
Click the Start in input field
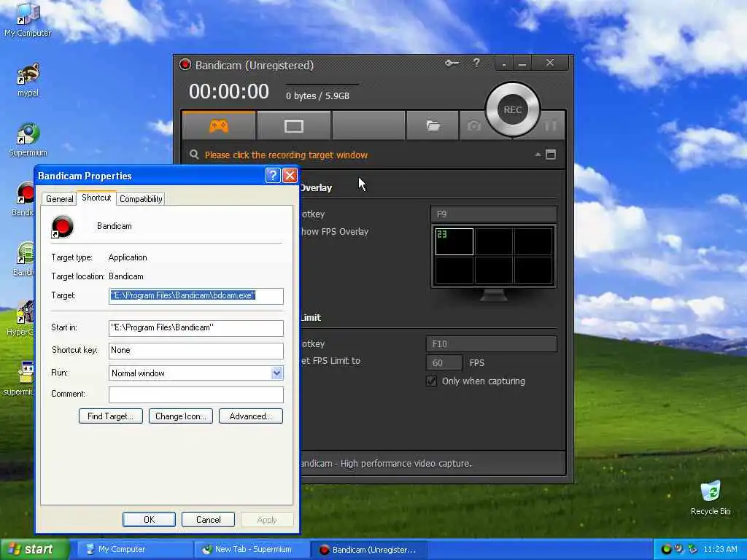click(196, 327)
